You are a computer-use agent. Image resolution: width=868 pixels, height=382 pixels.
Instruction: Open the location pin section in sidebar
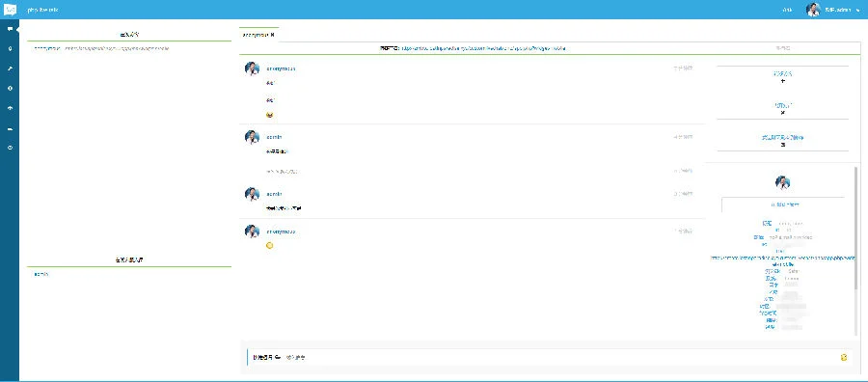point(10,49)
